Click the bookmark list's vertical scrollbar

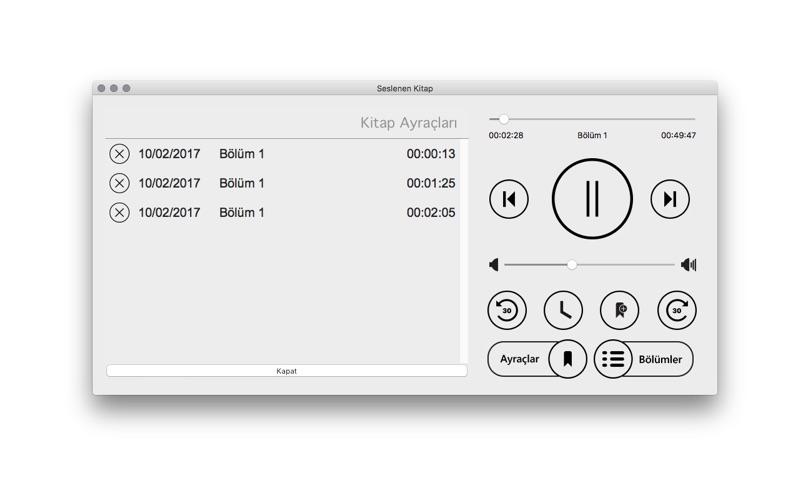coord(464,251)
